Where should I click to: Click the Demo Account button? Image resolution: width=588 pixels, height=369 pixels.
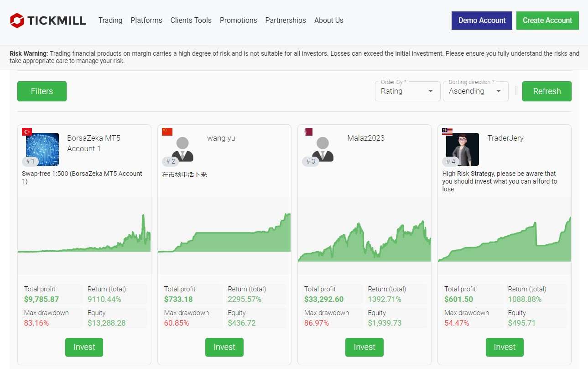pos(482,21)
